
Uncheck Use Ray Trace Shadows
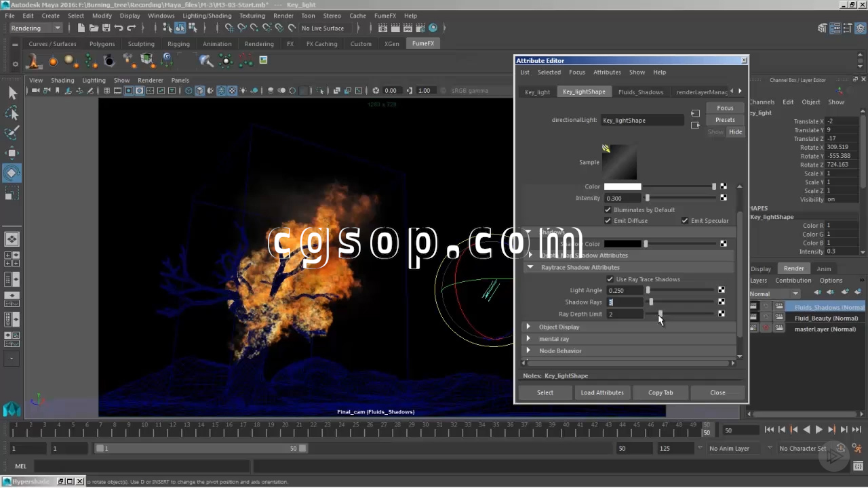[610, 279]
